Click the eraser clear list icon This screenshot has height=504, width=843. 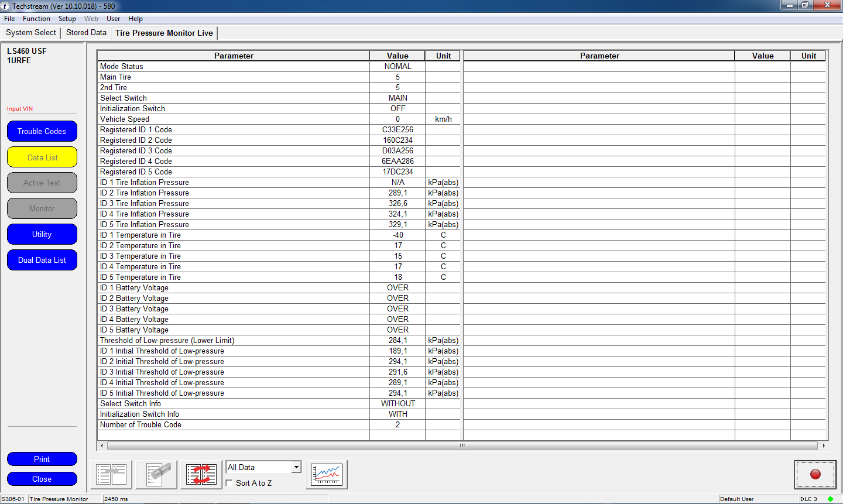(156, 474)
